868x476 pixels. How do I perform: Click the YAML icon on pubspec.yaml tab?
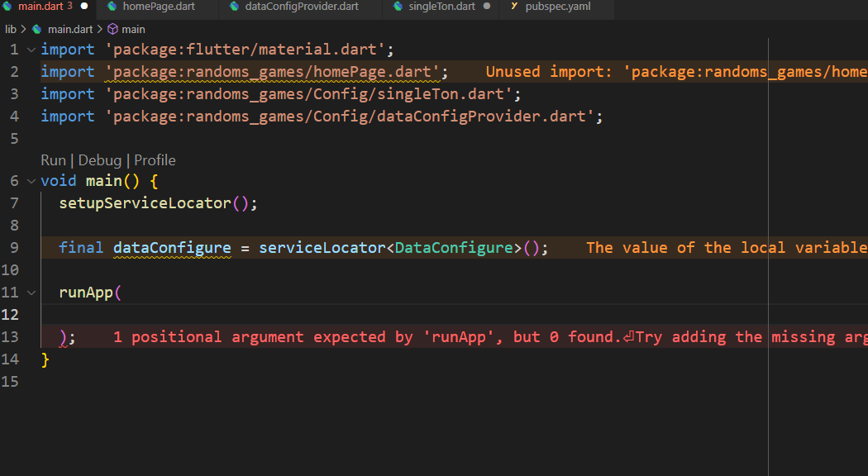tap(514, 7)
